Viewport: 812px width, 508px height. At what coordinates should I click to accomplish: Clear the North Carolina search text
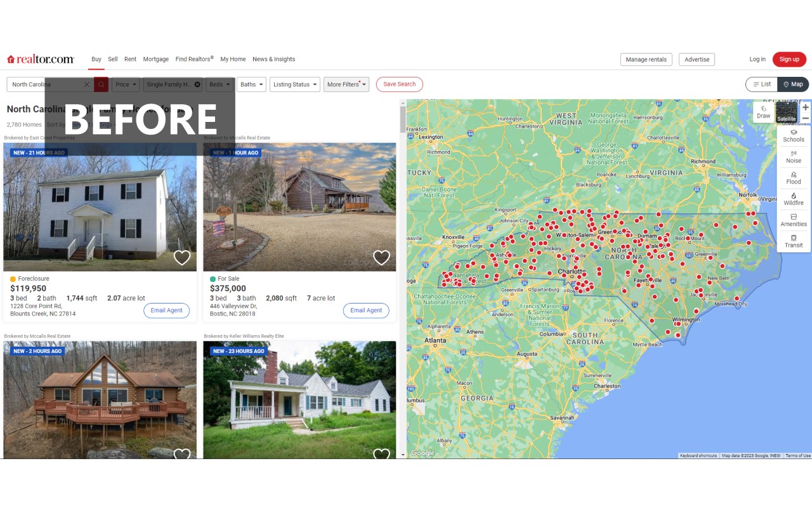(x=87, y=84)
